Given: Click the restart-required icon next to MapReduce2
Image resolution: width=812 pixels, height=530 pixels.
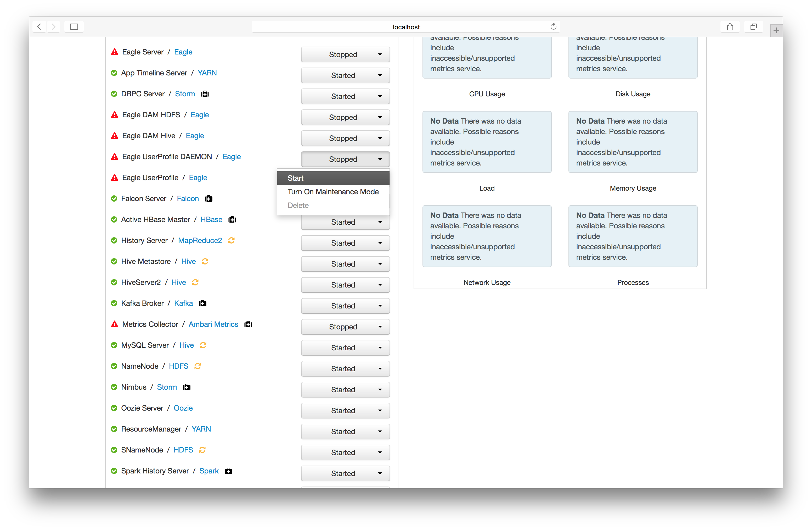Looking at the screenshot, I should coord(231,240).
